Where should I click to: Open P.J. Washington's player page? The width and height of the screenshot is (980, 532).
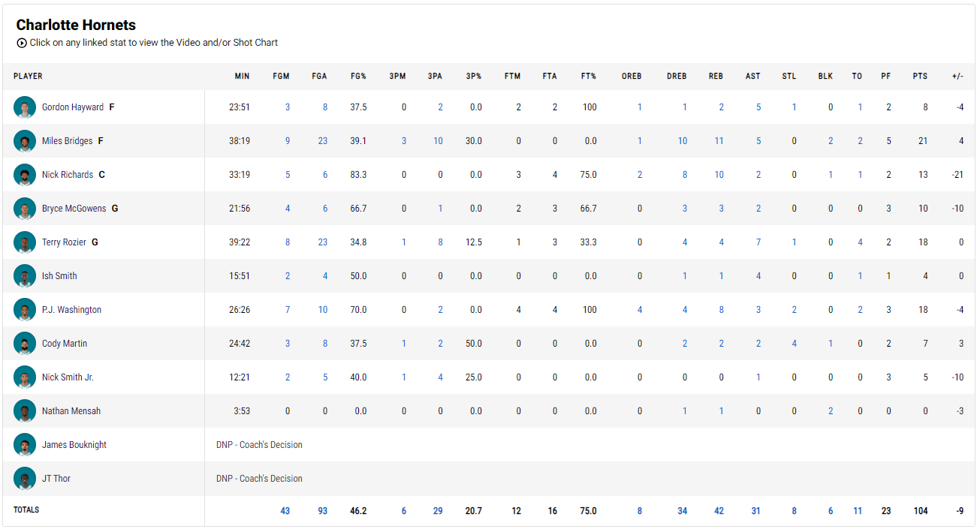point(71,310)
